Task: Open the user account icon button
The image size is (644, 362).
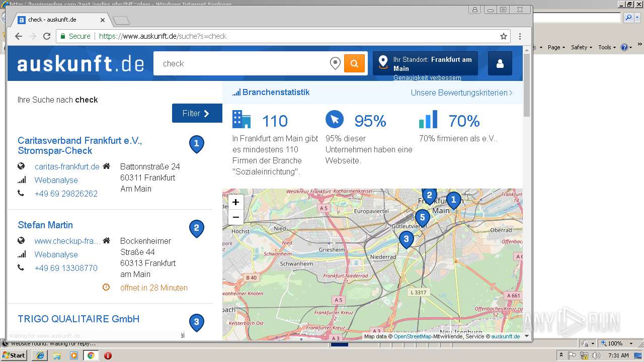Action: (x=500, y=63)
